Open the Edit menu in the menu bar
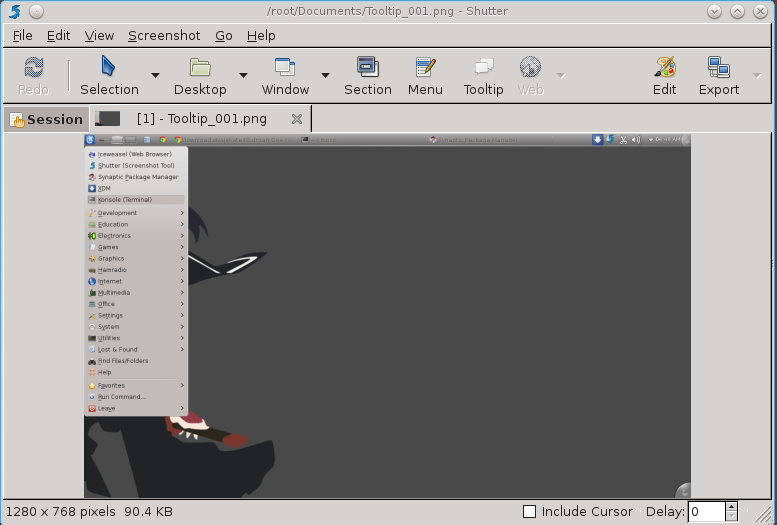Image resolution: width=777 pixels, height=525 pixels. tap(58, 36)
